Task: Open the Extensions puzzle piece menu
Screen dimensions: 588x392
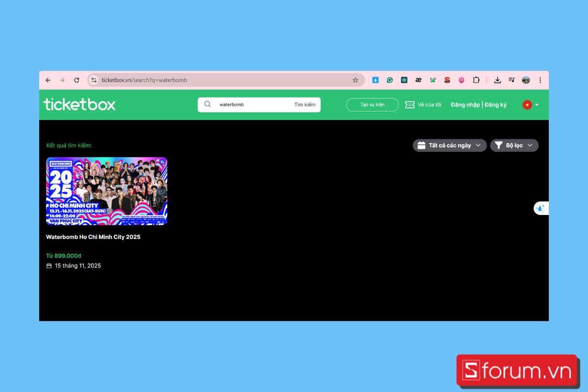Action: click(476, 80)
